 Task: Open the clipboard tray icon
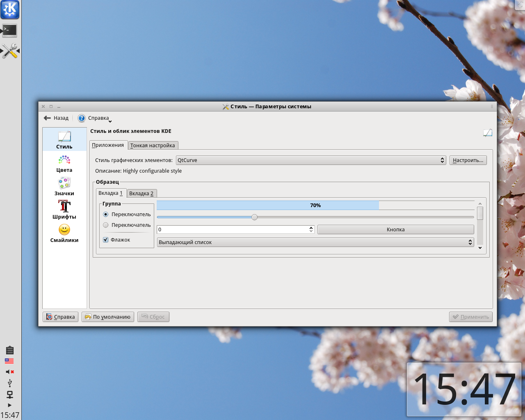tap(10, 350)
